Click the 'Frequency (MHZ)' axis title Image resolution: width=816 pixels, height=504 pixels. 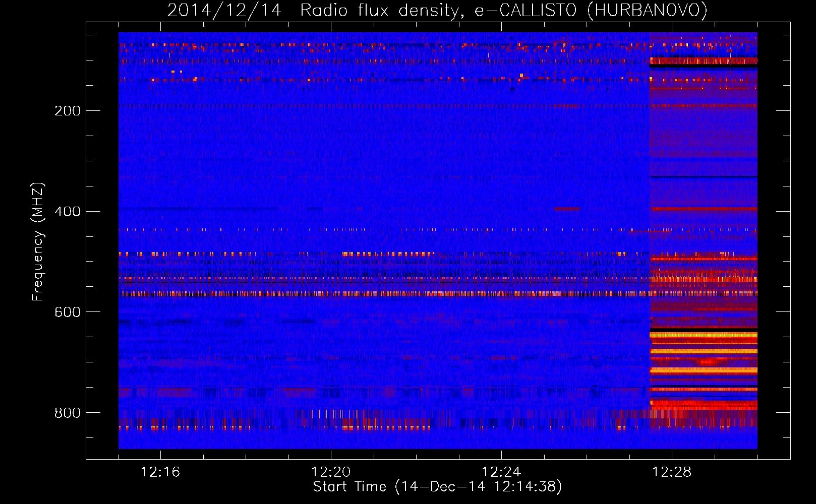coord(38,242)
